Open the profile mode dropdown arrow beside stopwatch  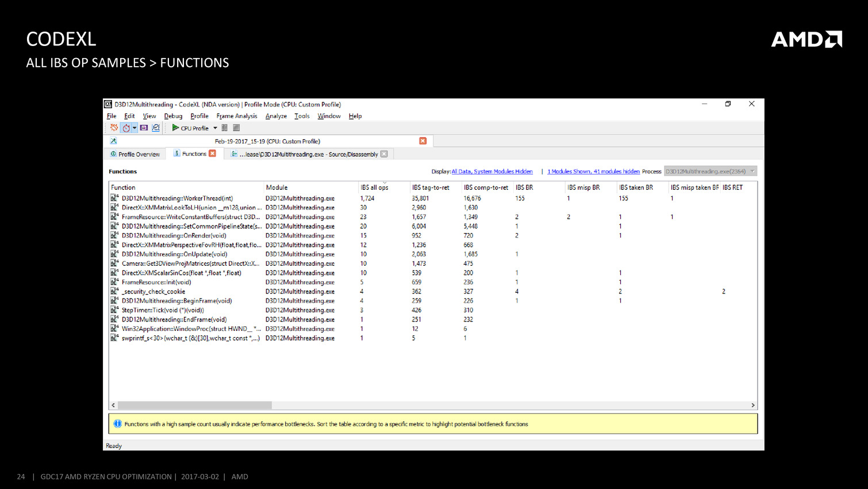click(135, 128)
